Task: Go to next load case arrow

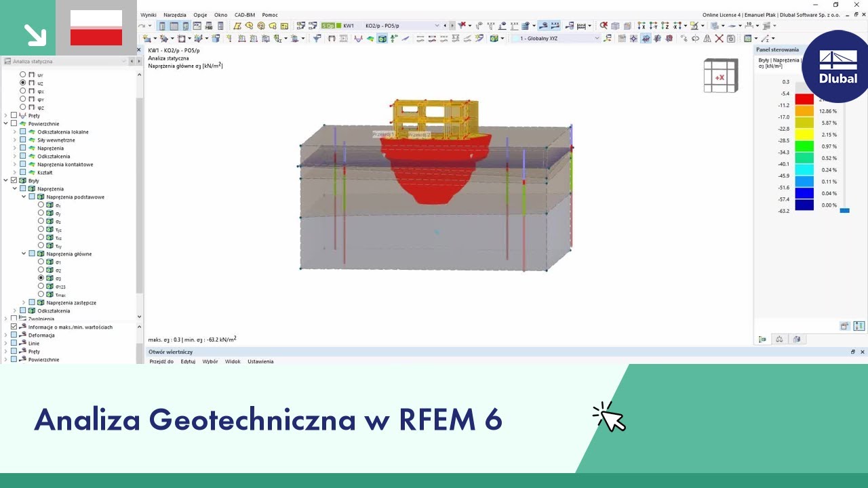Action: click(x=452, y=26)
